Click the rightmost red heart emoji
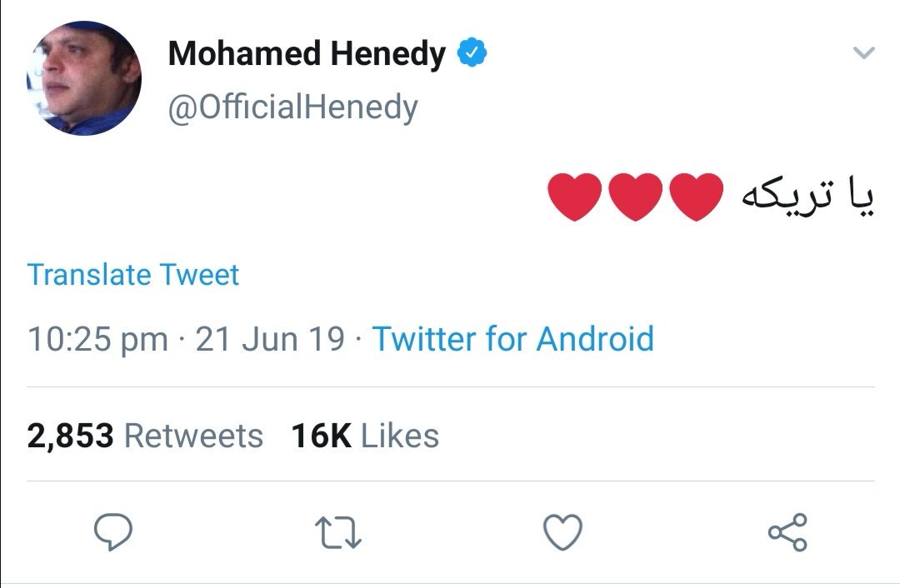900x588 pixels. 696,197
